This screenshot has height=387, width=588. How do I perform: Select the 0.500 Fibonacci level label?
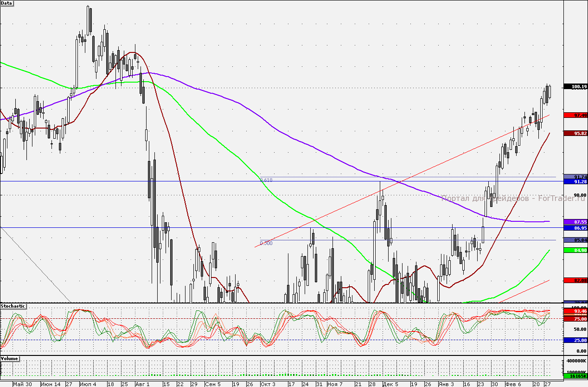point(266,243)
